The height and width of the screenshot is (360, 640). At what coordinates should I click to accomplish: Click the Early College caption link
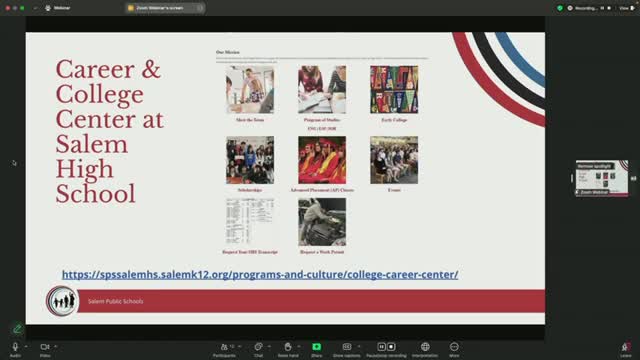click(x=394, y=120)
